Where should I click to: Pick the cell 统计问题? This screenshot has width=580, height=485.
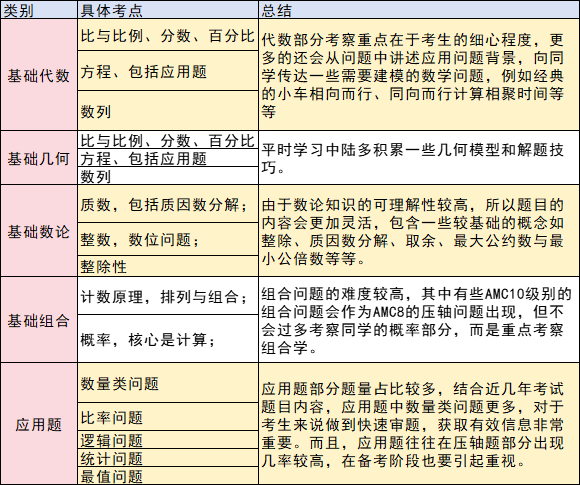tap(168, 458)
